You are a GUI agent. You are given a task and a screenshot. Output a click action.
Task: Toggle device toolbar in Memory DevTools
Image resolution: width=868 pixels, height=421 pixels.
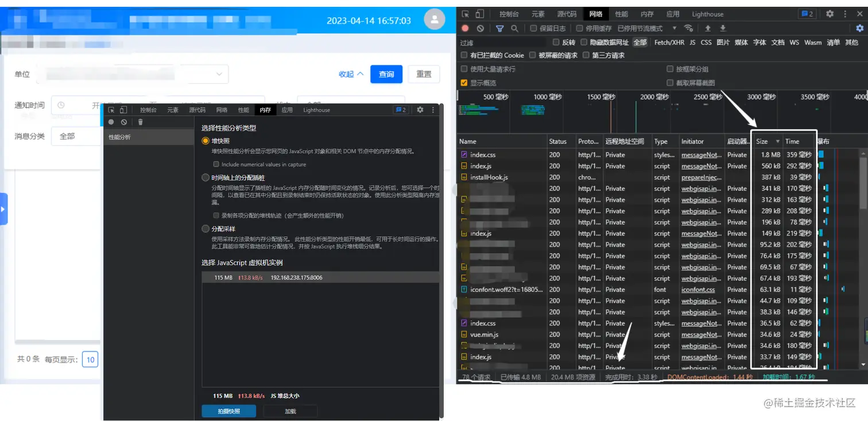(123, 110)
